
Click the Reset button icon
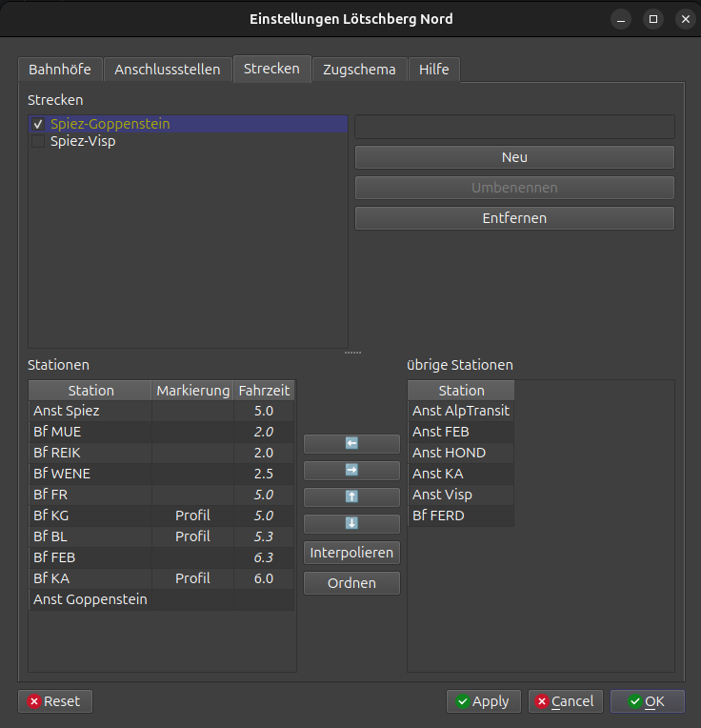pos(34,701)
